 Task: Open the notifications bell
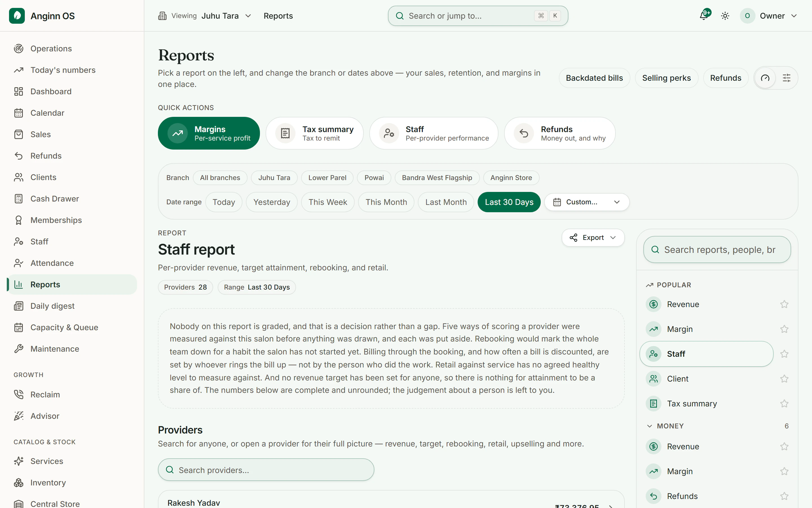pyautogui.click(x=704, y=16)
